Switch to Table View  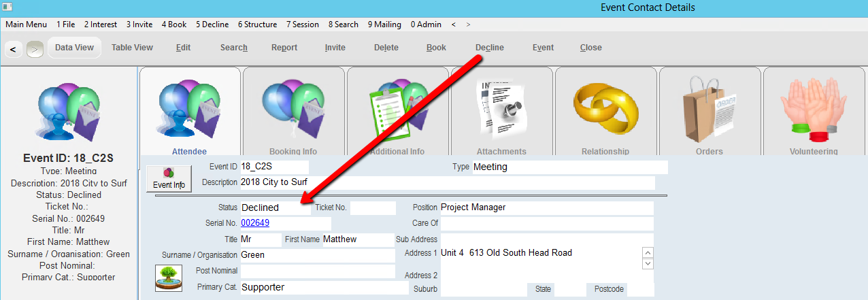[132, 48]
